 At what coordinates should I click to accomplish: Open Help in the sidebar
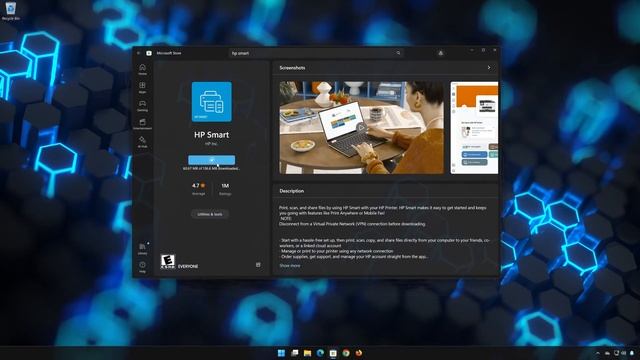pyautogui.click(x=142, y=267)
